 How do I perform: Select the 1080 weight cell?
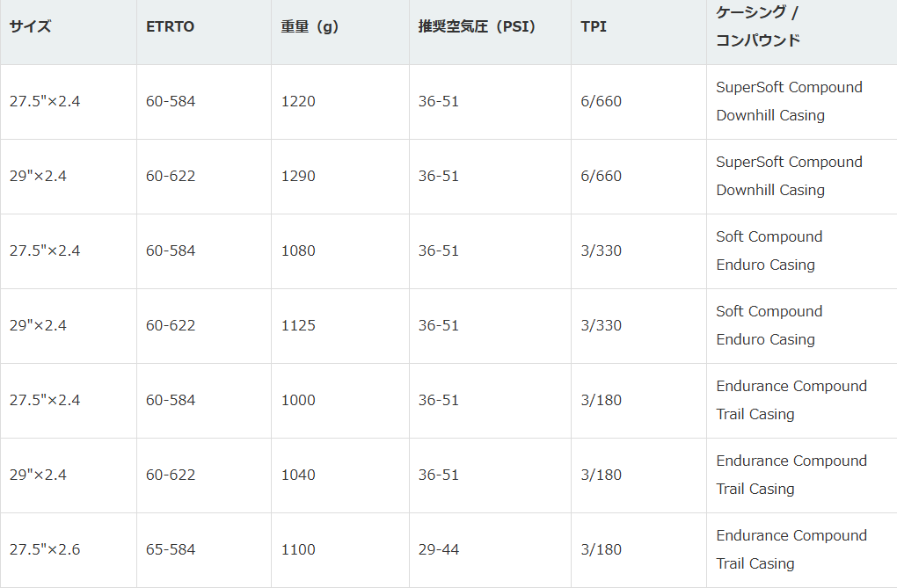pyautogui.click(x=298, y=250)
